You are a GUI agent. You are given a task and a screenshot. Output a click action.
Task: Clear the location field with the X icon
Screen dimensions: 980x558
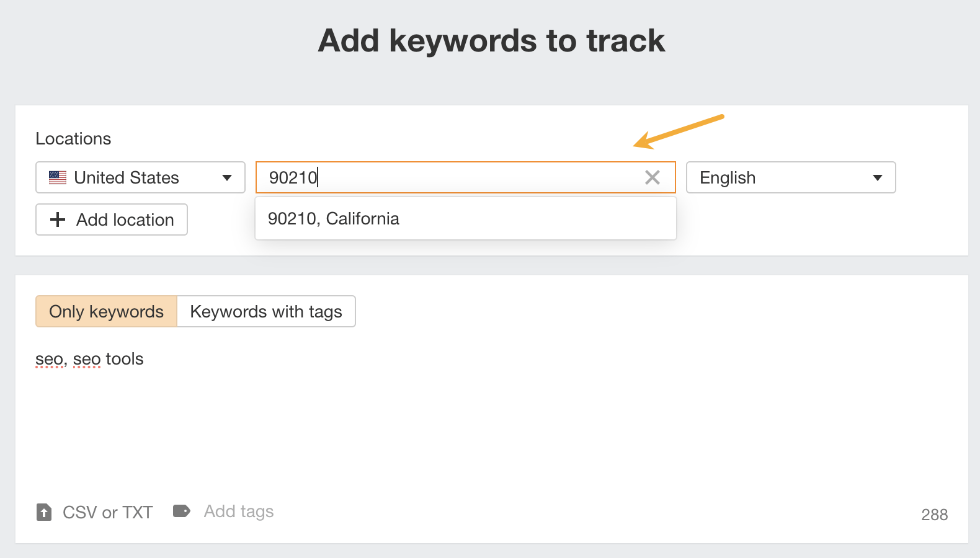click(x=652, y=178)
